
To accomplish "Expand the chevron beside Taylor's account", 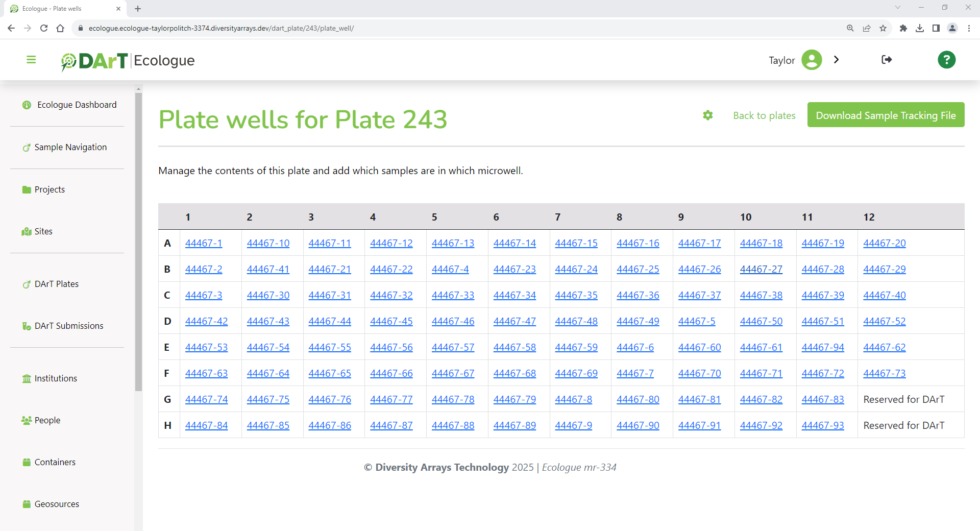I will point(837,60).
